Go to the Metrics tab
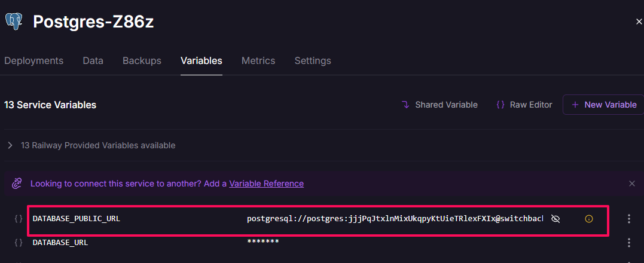Image resolution: width=644 pixels, height=263 pixels. (258, 61)
